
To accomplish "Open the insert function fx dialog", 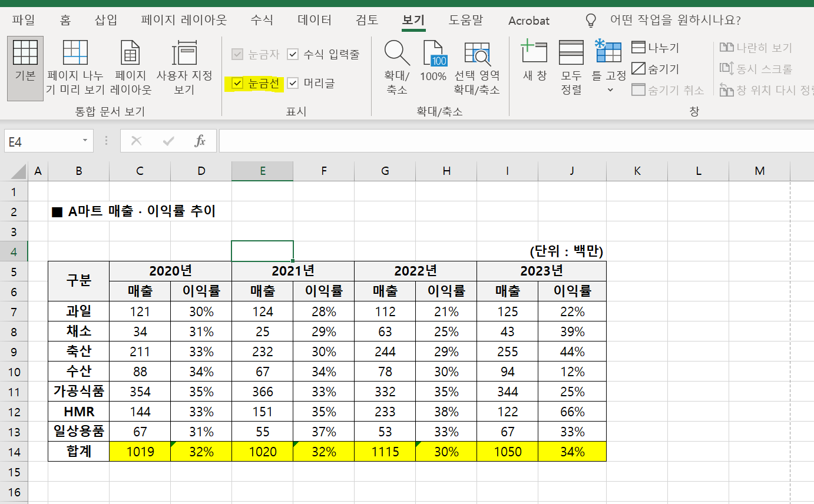I will click(200, 141).
